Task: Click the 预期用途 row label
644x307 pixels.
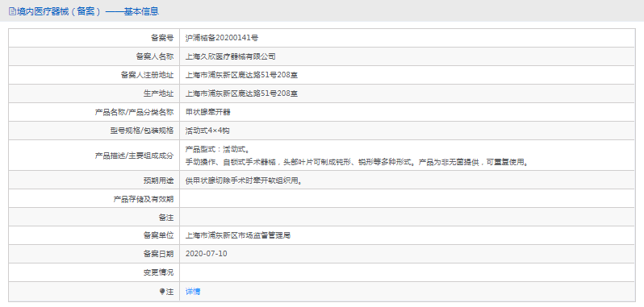Action: point(158,180)
